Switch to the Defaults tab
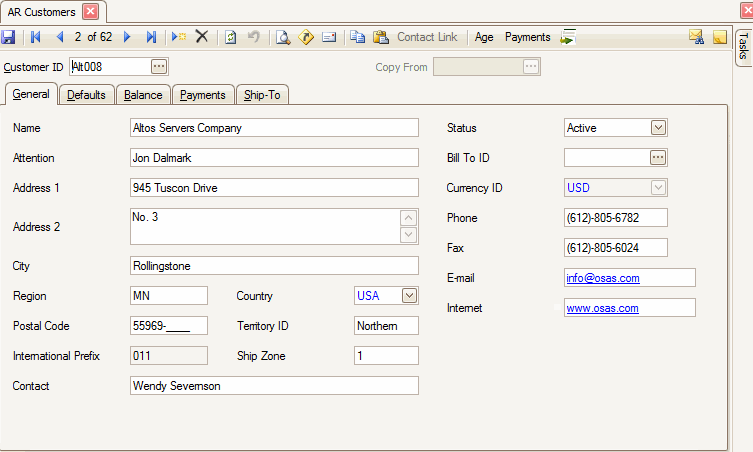The height and width of the screenshot is (452, 753). (86, 95)
